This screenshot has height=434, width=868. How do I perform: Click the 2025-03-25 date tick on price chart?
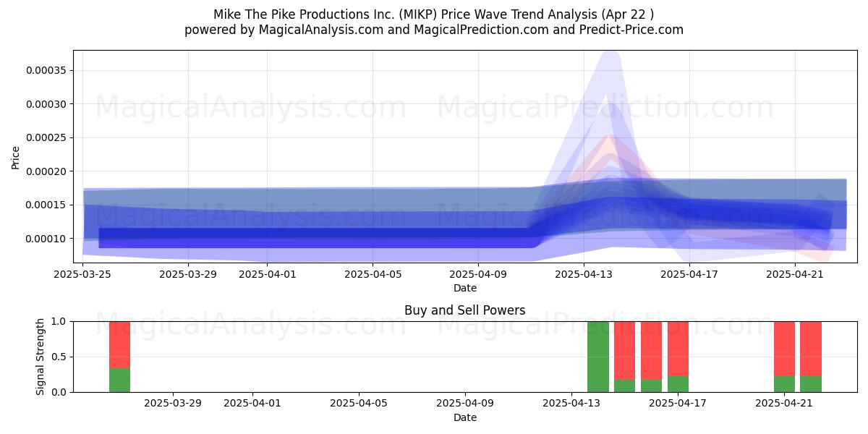pyautogui.click(x=82, y=274)
